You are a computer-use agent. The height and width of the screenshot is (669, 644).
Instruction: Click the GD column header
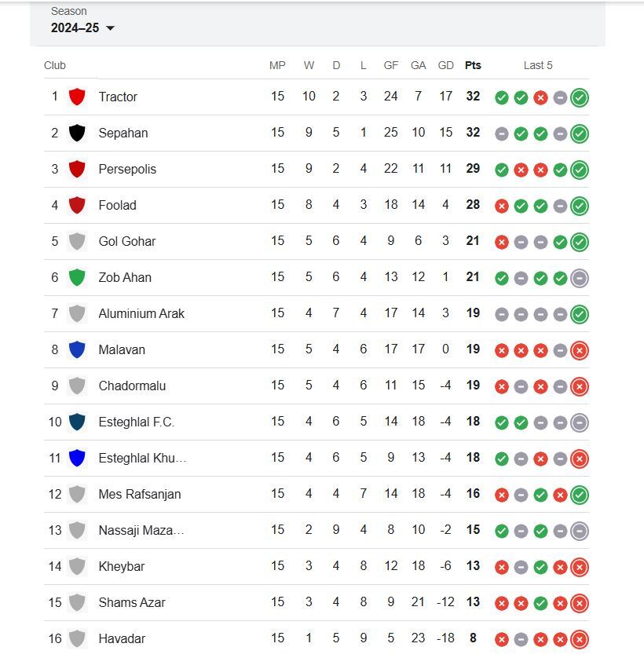(445, 65)
